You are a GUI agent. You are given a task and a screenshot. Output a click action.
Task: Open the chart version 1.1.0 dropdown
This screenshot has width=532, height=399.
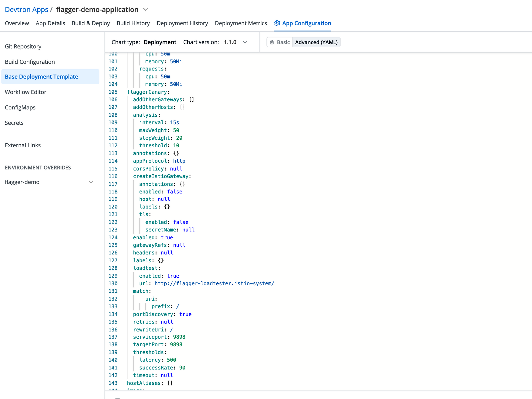pyautogui.click(x=245, y=42)
